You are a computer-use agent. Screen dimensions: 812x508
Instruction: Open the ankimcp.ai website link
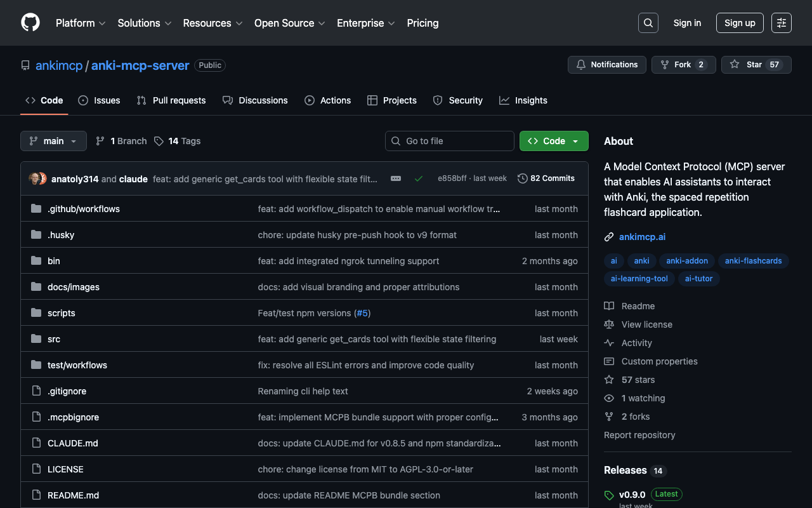coord(642,237)
